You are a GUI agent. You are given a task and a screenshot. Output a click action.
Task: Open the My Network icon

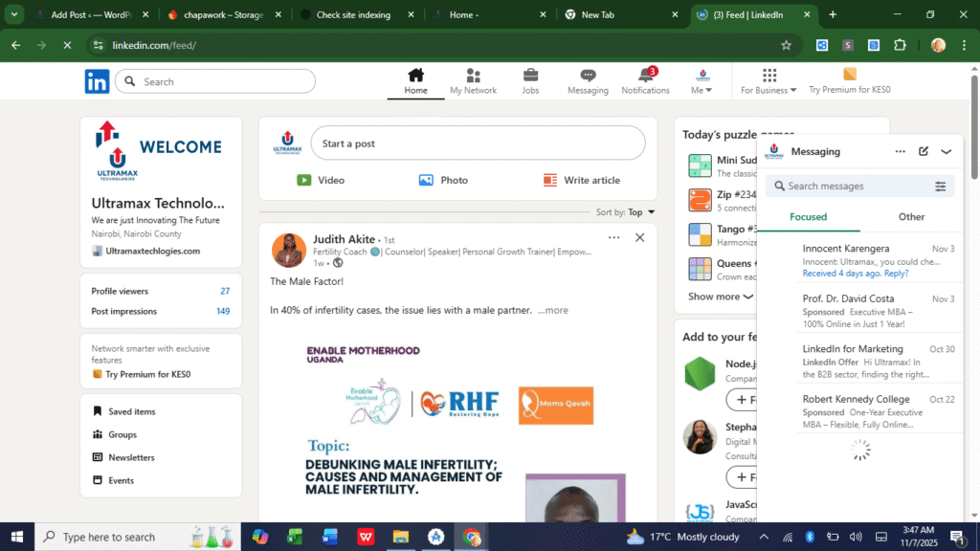click(473, 76)
